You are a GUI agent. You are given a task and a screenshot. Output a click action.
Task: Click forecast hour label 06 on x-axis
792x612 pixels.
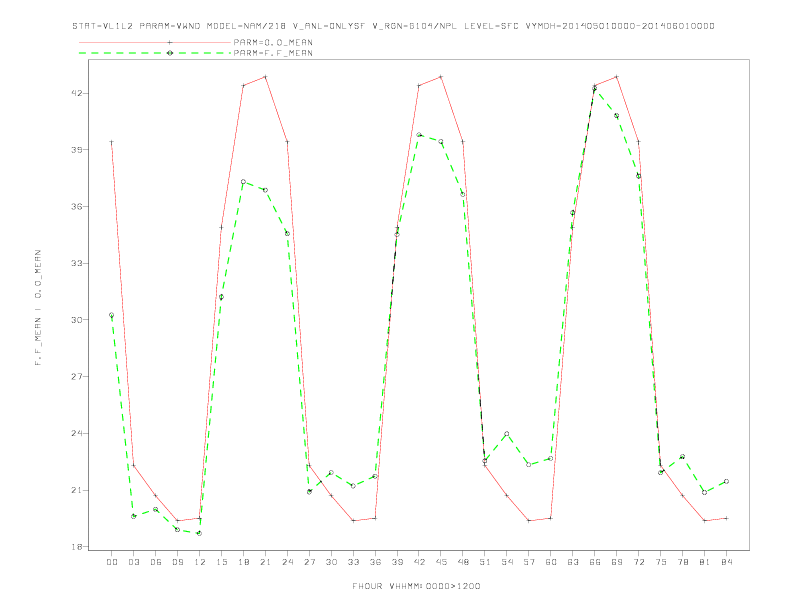pos(156,562)
